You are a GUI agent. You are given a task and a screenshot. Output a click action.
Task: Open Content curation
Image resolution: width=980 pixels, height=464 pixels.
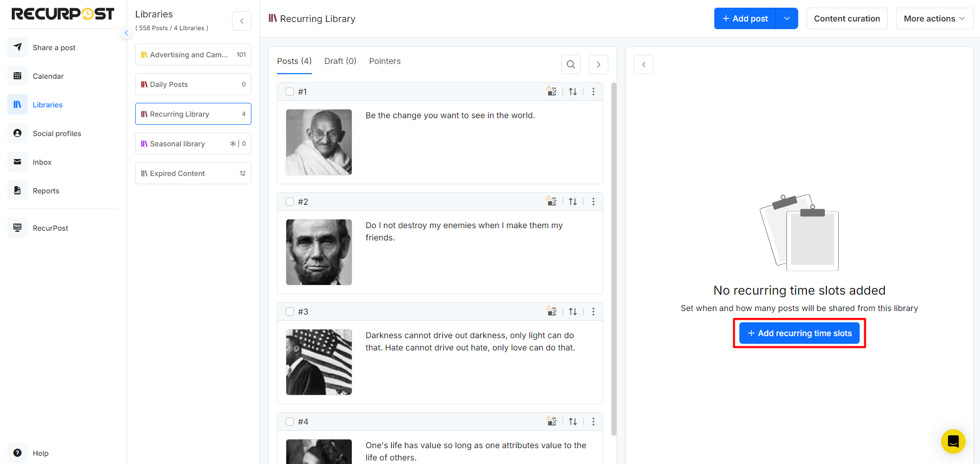(847, 18)
